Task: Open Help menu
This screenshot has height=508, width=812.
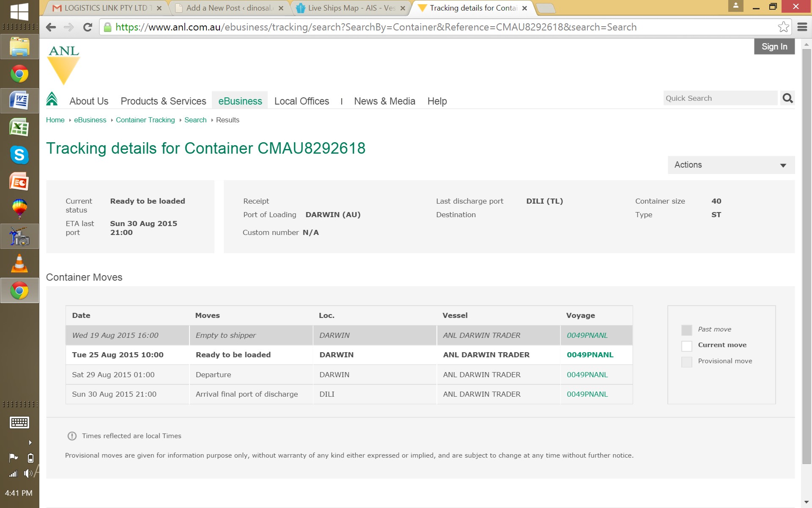Action: (x=437, y=101)
